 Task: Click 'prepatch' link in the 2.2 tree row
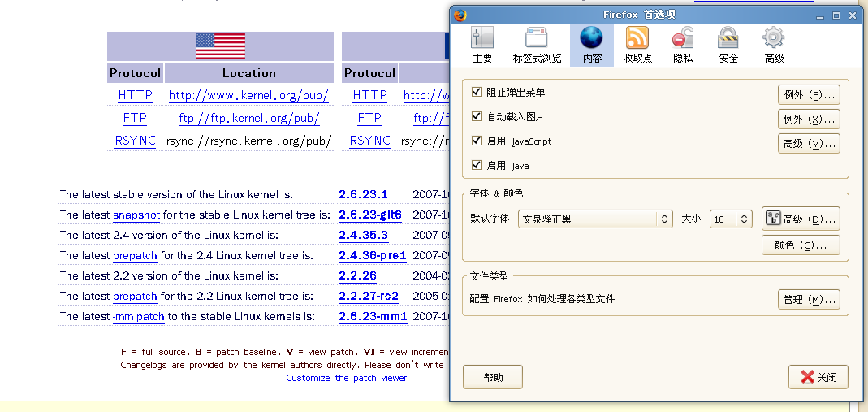pyautogui.click(x=135, y=297)
